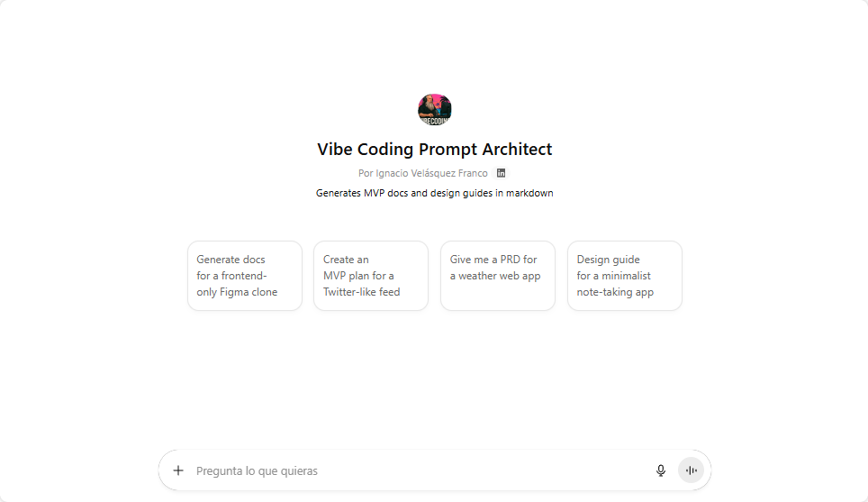The width and height of the screenshot is (868, 502).
Task: Select the weather web app PRD prompt
Action: (x=498, y=276)
